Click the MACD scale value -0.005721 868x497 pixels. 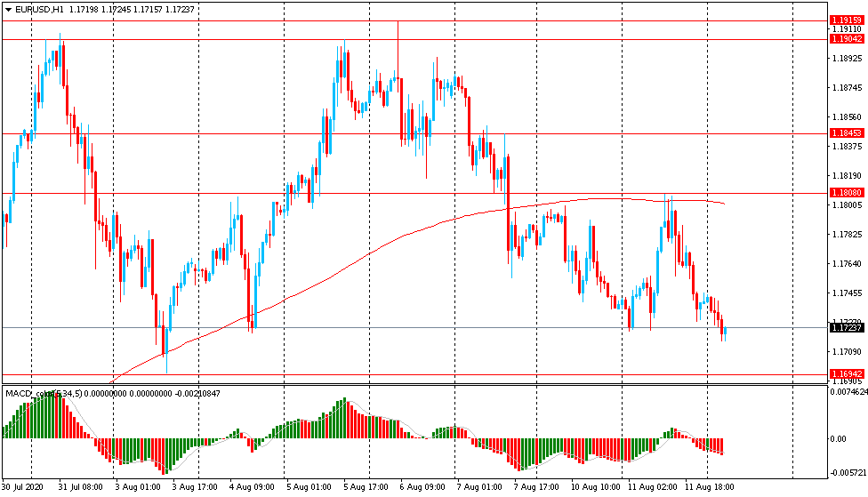[848, 473]
